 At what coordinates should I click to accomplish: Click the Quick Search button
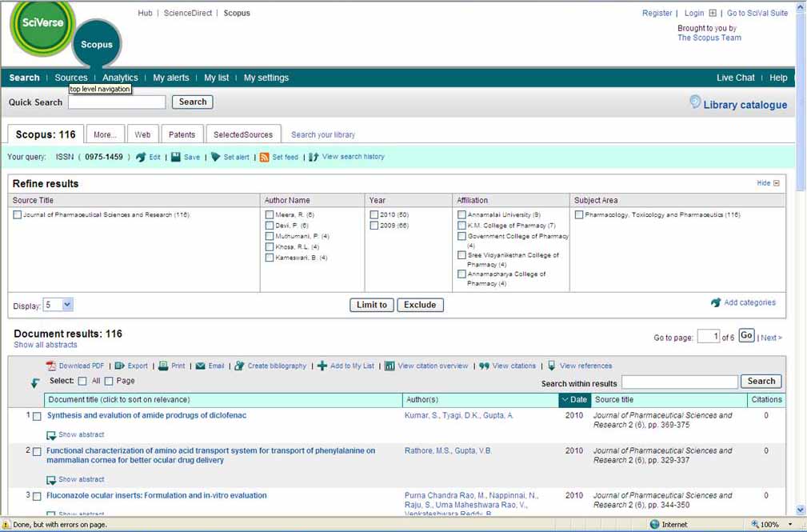pyautogui.click(x=193, y=102)
